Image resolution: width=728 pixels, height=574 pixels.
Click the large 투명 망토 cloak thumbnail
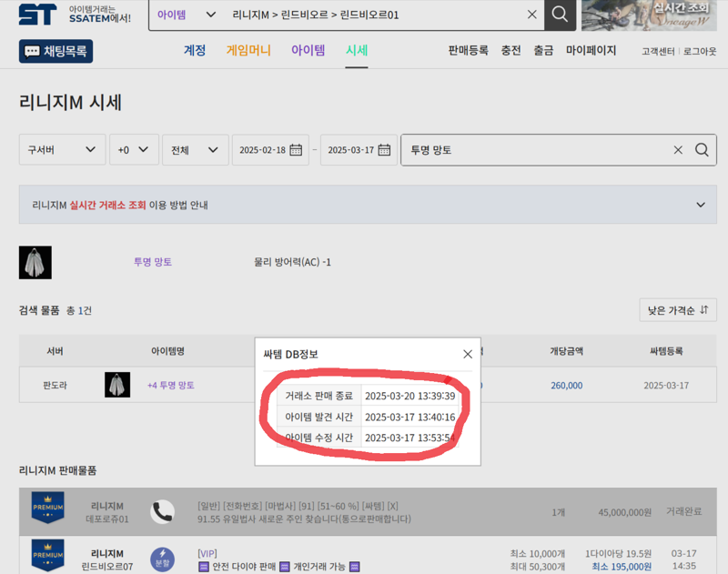pos(35,263)
